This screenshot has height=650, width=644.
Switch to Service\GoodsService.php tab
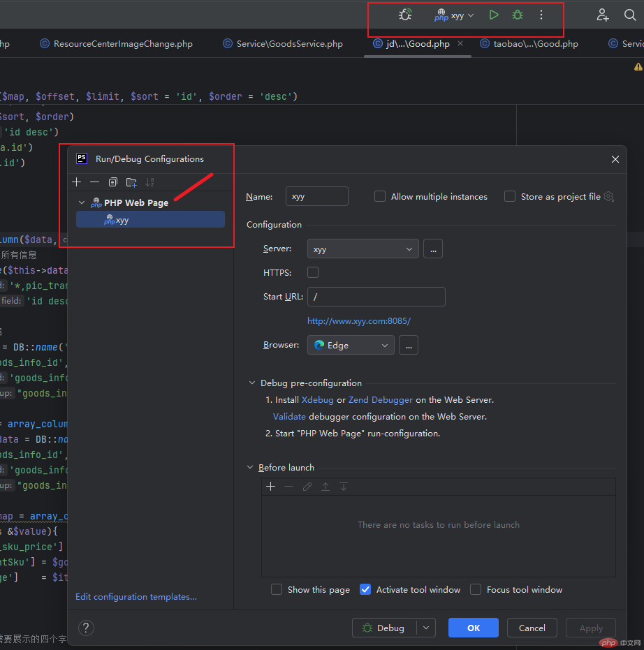pos(283,44)
